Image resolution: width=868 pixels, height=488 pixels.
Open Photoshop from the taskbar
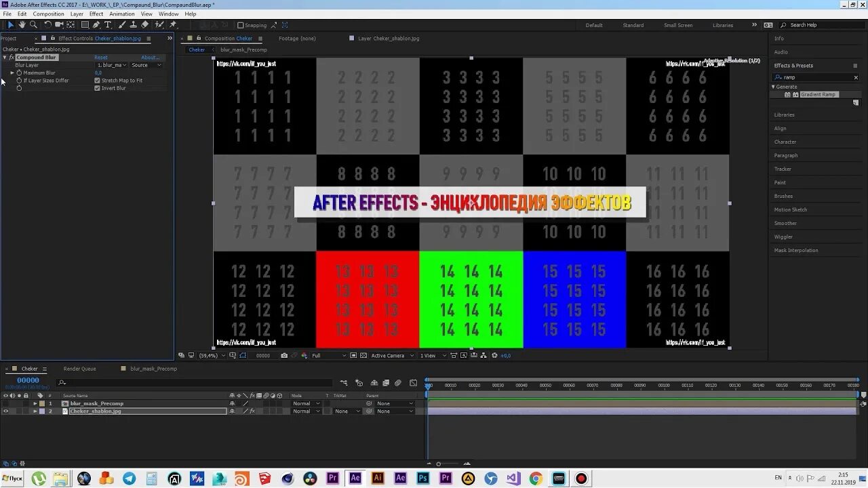coord(423,479)
